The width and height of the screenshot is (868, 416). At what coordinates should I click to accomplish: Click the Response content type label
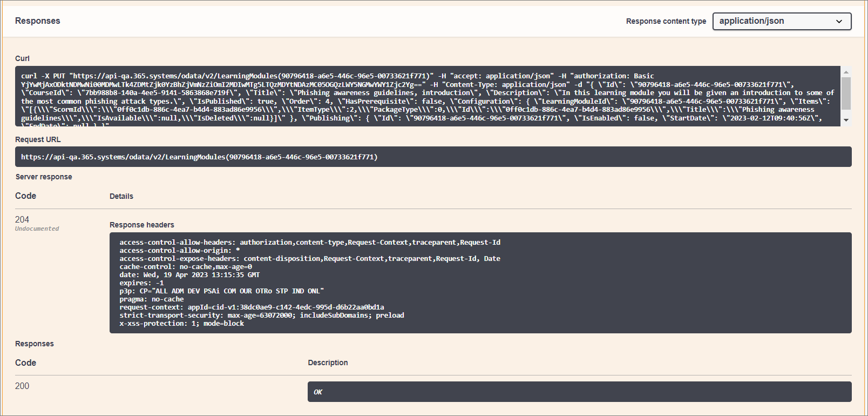pyautogui.click(x=666, y=21)
